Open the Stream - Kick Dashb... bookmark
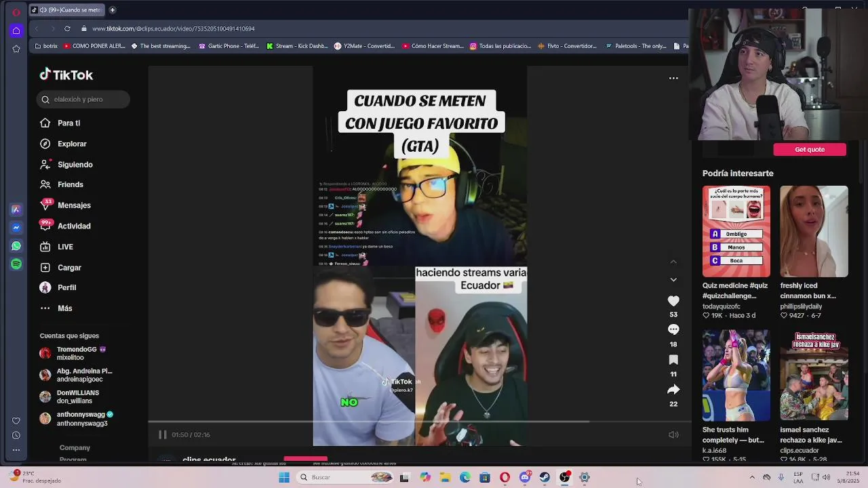The height and width of the screenshot is (488, 868). click(297, 46)
